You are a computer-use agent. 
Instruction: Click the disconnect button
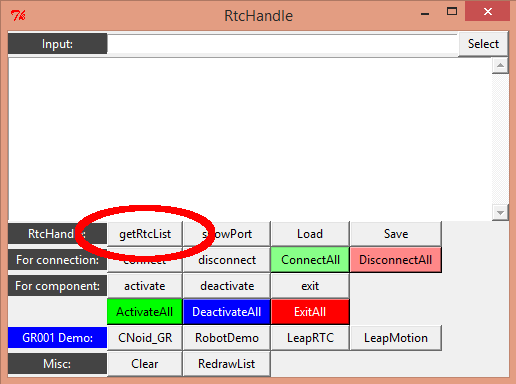pos(227,260)
